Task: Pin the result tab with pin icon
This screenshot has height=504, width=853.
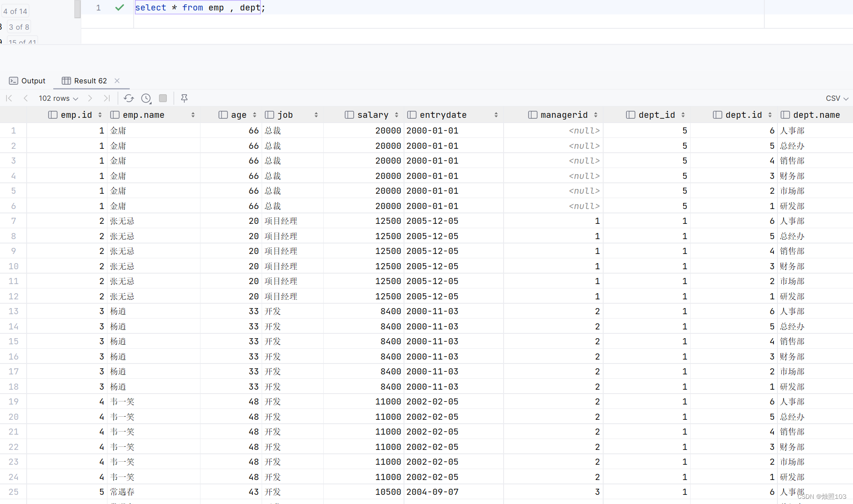Action: [x=184, y=98]
